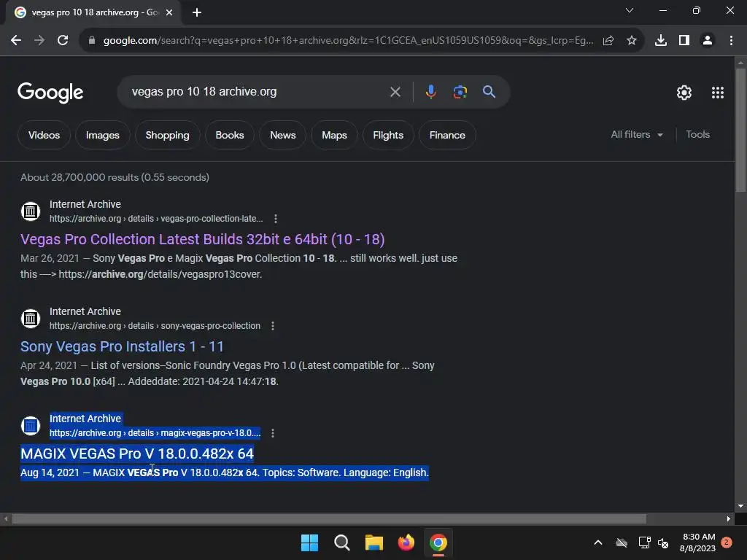Open Google quick settings gear
The height and width of the screenshot is (560, 747).
(x=684, y=93)
